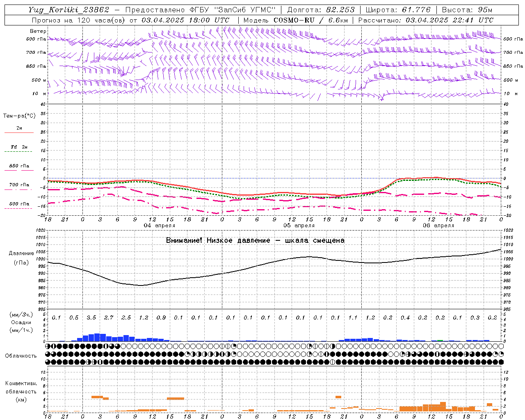Click the Облачность panel label

click(21, 356)
